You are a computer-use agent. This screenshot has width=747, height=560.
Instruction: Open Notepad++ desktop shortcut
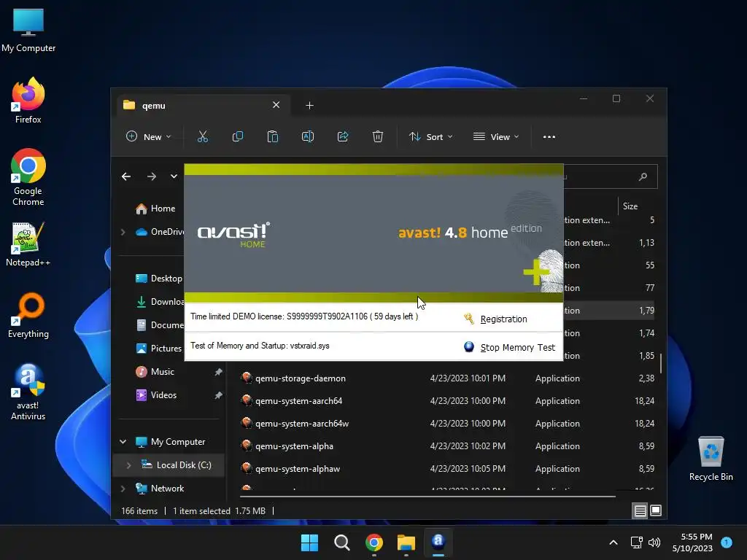coord(28,244)
